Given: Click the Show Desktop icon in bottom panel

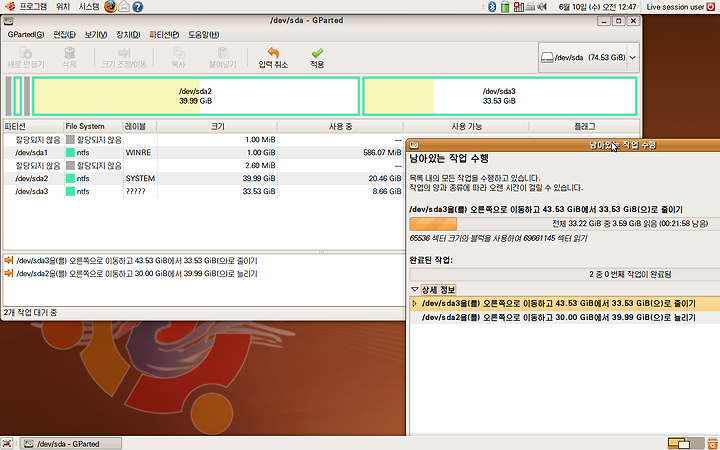Looking at the screenshot, I should click(7, 444).
